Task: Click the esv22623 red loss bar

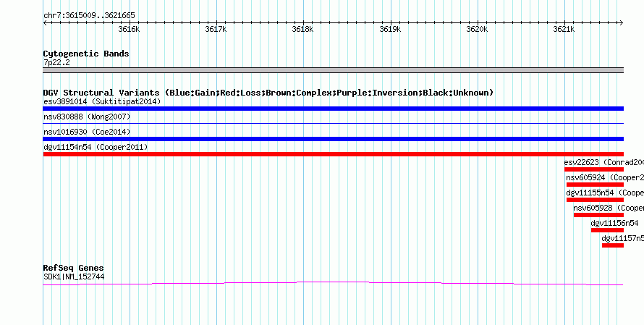Action: [594, 169]
